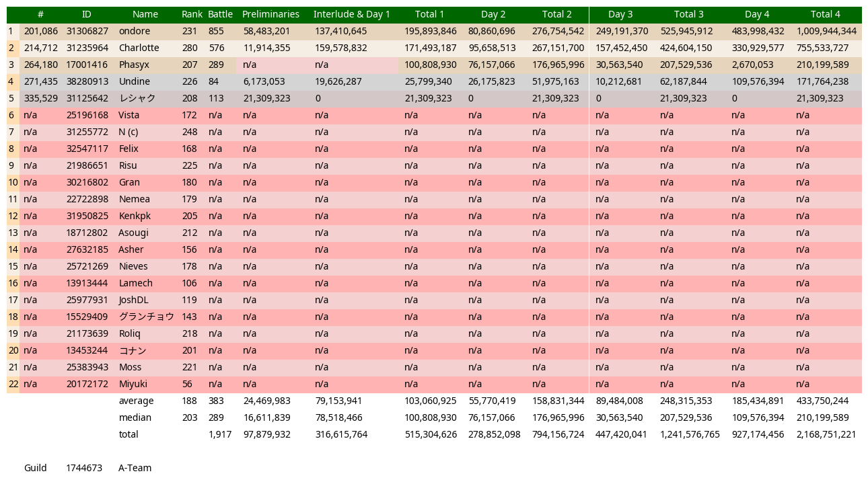Click the Roliq name cell
Viewport: 868px width, 484px height.
pos(130,333)
